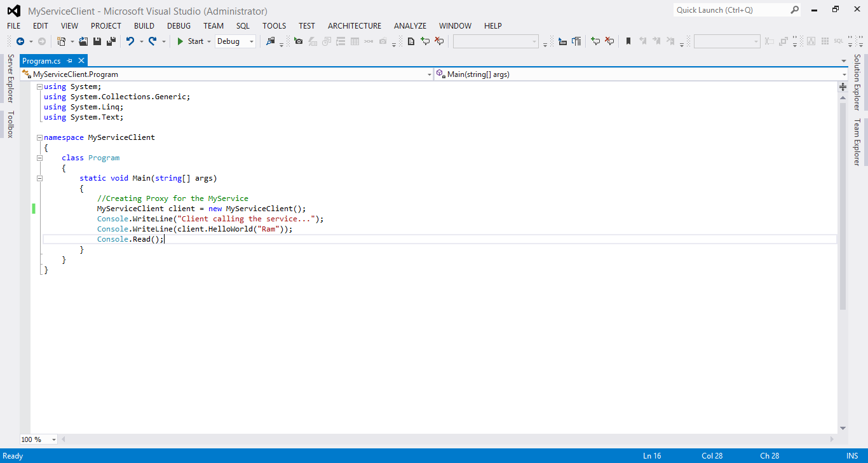Viewport: 868px width, 463px height.
Task: Open the Undo history dropdown arrow
Action: [x=140, y=41]
